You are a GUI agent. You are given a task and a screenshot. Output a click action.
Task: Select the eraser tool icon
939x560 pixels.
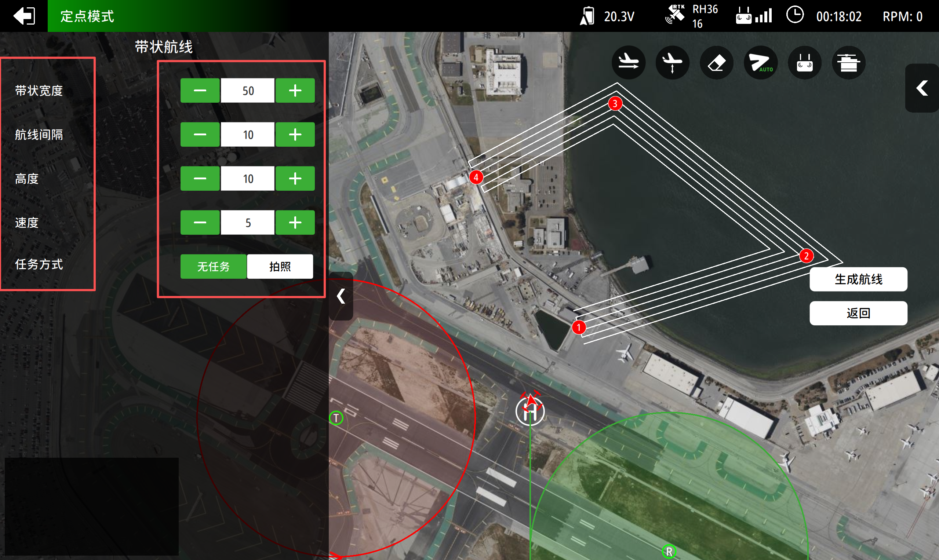pyautogui.click(x=716, y=62)
